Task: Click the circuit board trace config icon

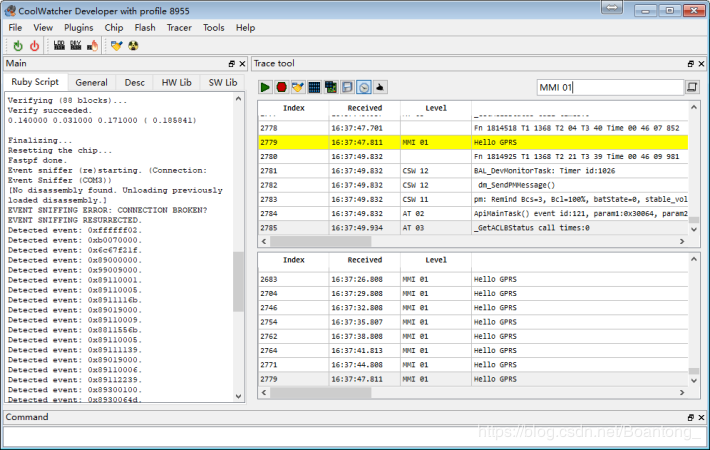Action: tap(331, 87)
